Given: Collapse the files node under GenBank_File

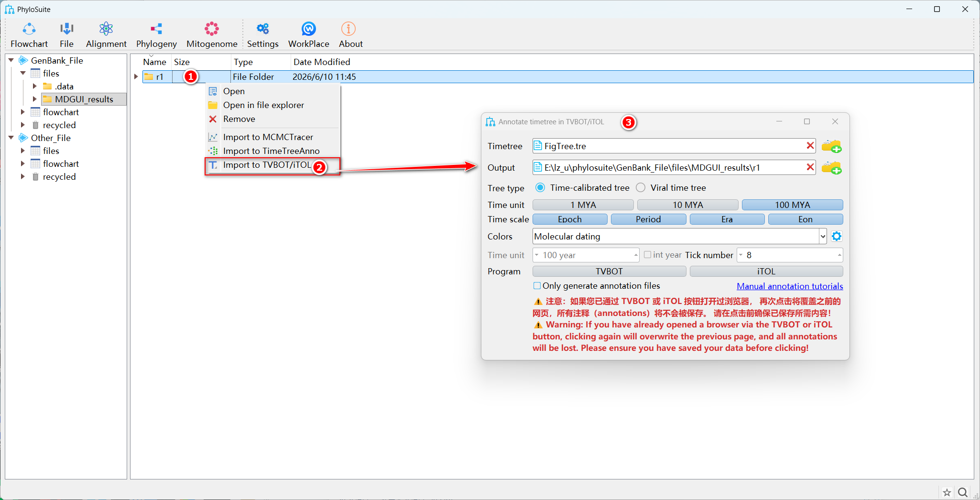Looking at the screenshot, I should [x=22, y=73].
